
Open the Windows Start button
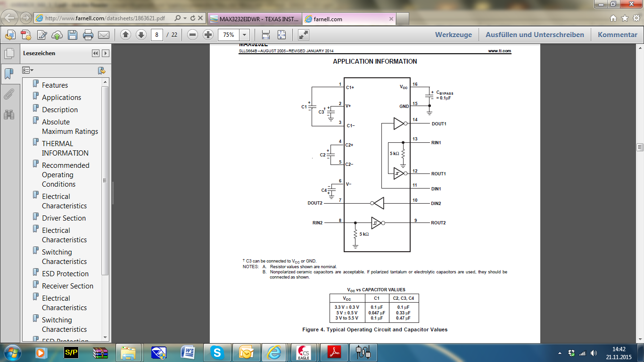coord(11,352)
